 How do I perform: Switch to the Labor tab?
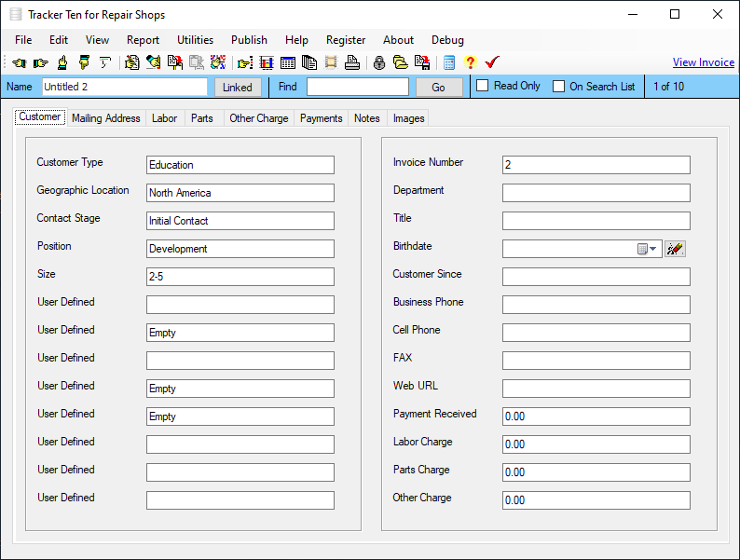(164, 118)
